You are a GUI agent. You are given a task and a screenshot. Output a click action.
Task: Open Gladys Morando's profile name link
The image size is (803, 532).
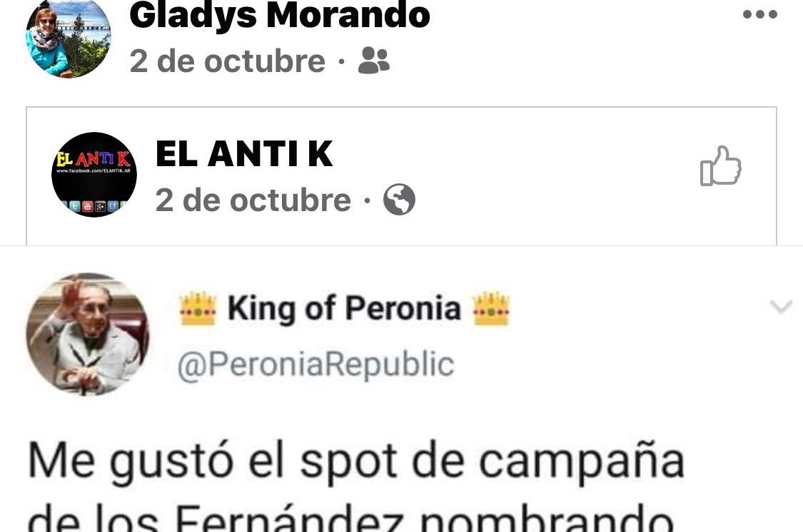[280, 16]
